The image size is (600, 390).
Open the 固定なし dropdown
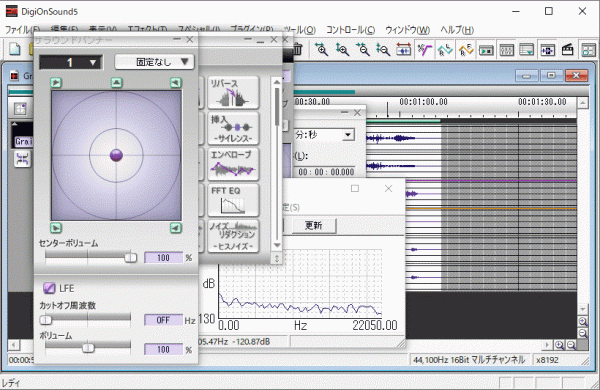pos(155,62)
